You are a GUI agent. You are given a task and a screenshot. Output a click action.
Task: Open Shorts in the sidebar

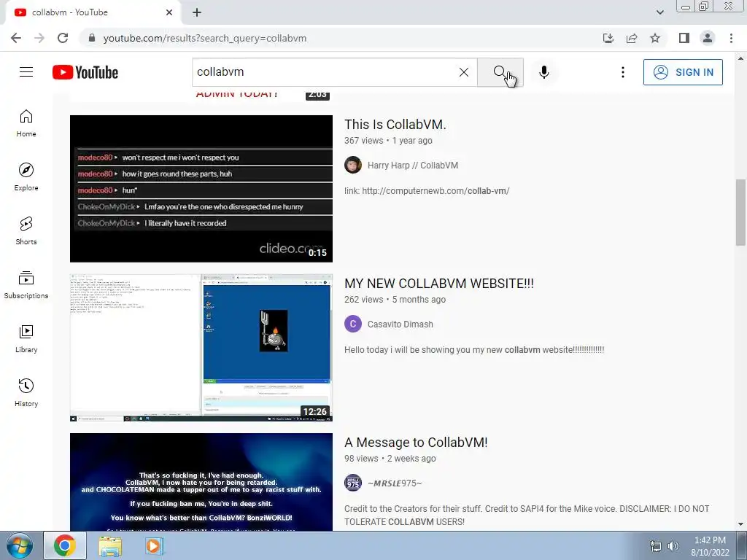26,231
